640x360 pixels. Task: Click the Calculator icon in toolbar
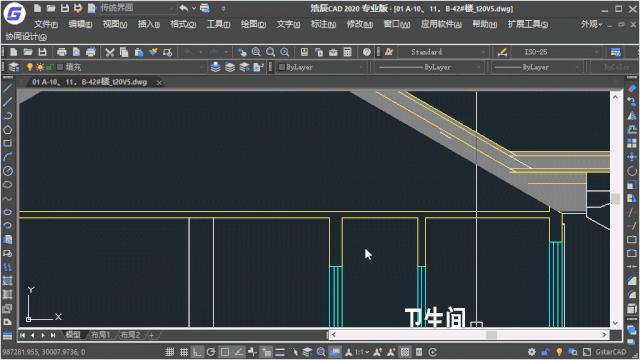(347, 52)
